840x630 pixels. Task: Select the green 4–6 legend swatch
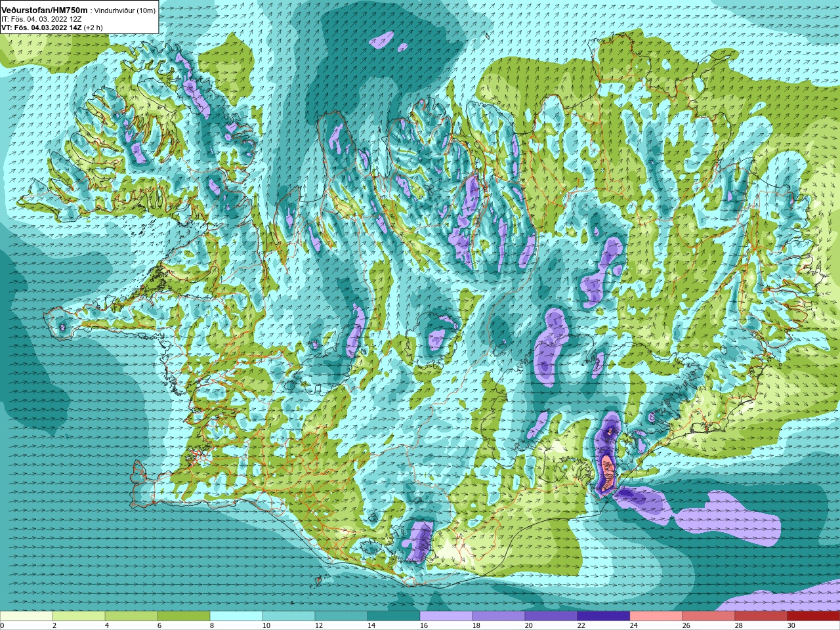(x=131, y=616)
